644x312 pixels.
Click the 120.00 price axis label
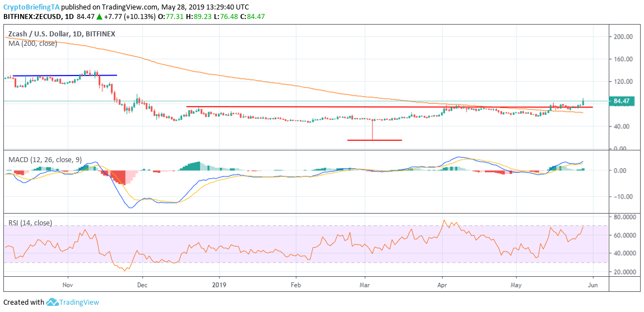point(623,82)
